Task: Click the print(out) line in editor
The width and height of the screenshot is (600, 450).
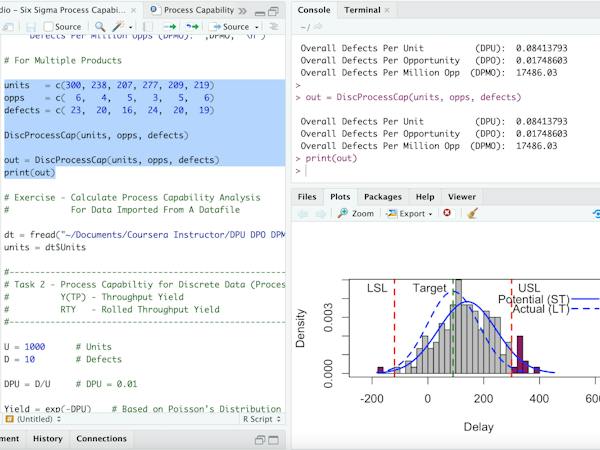Action: 30,173
